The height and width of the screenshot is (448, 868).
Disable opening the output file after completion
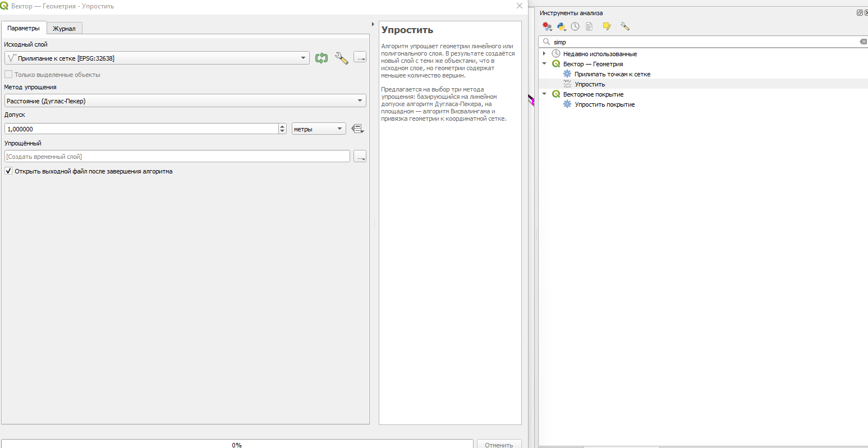pos(8,171)
